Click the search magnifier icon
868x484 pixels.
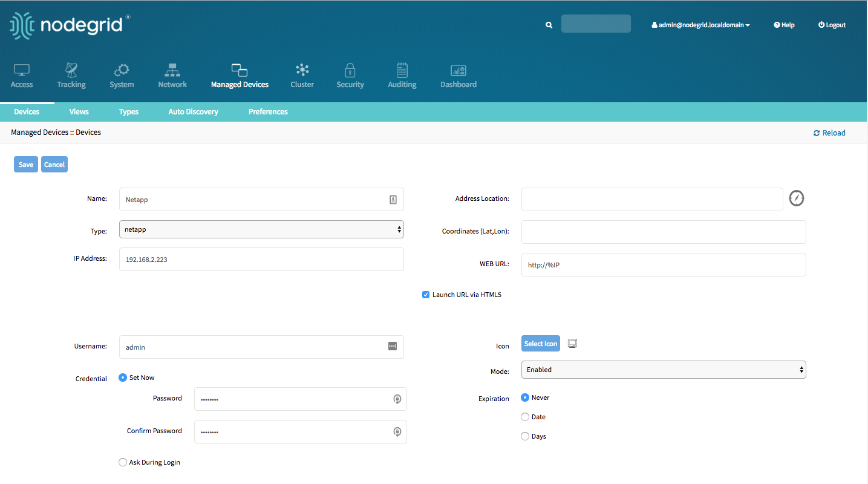click(549, 25)
